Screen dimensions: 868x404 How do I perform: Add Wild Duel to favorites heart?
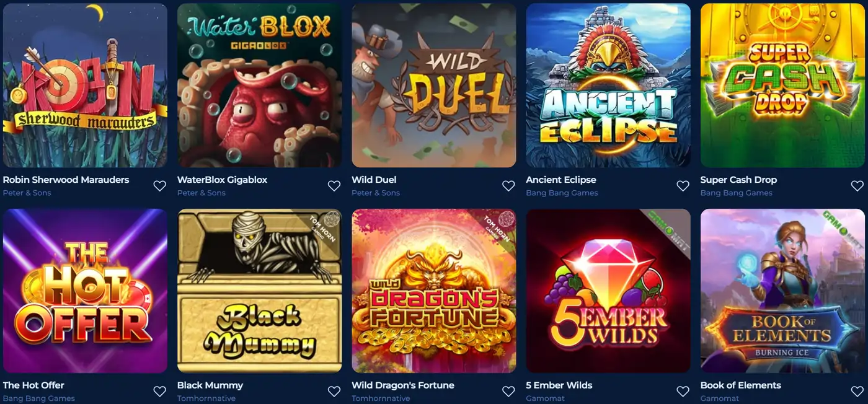click(x=508, y=186)
